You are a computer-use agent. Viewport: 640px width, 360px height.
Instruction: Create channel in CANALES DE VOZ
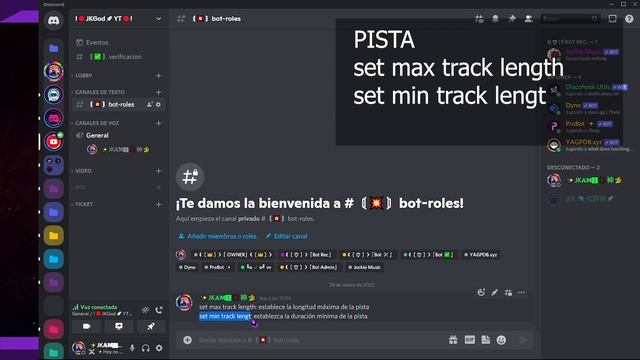pyautogui.click(x=158, y=123)
